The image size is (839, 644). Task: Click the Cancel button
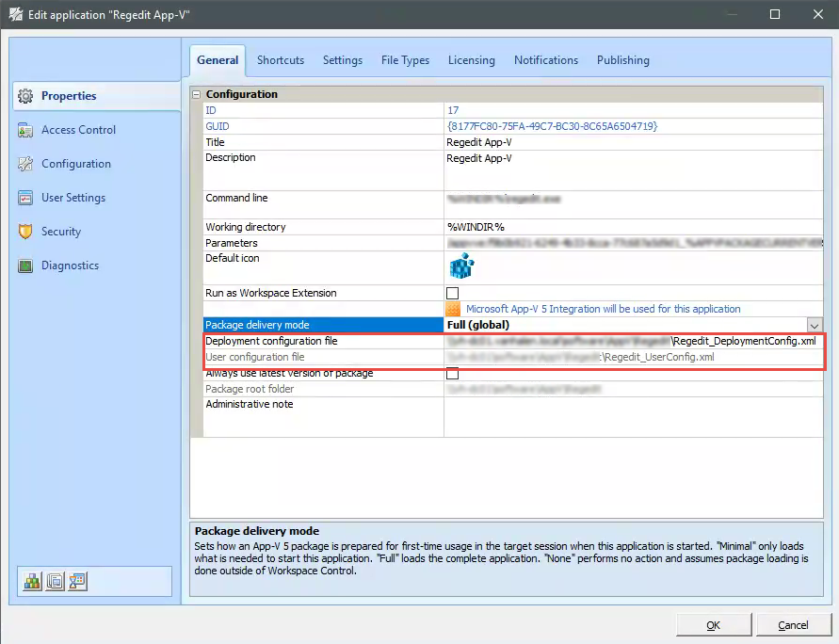click(794, 624)
